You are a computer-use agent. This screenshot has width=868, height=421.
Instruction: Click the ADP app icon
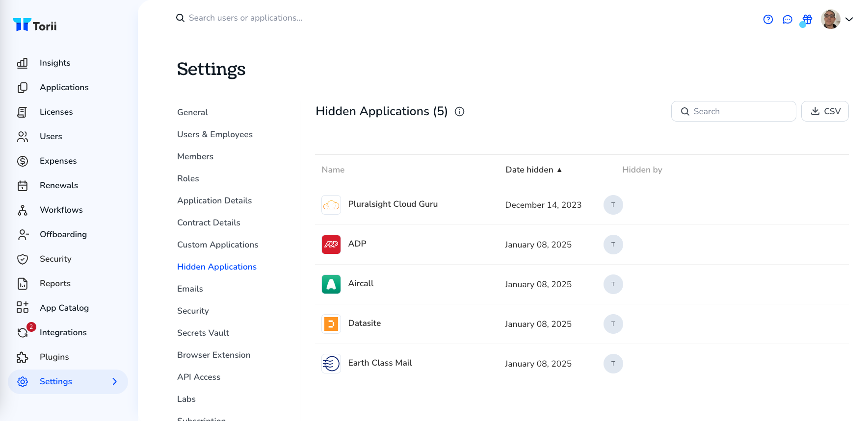(x=331, y=245)
